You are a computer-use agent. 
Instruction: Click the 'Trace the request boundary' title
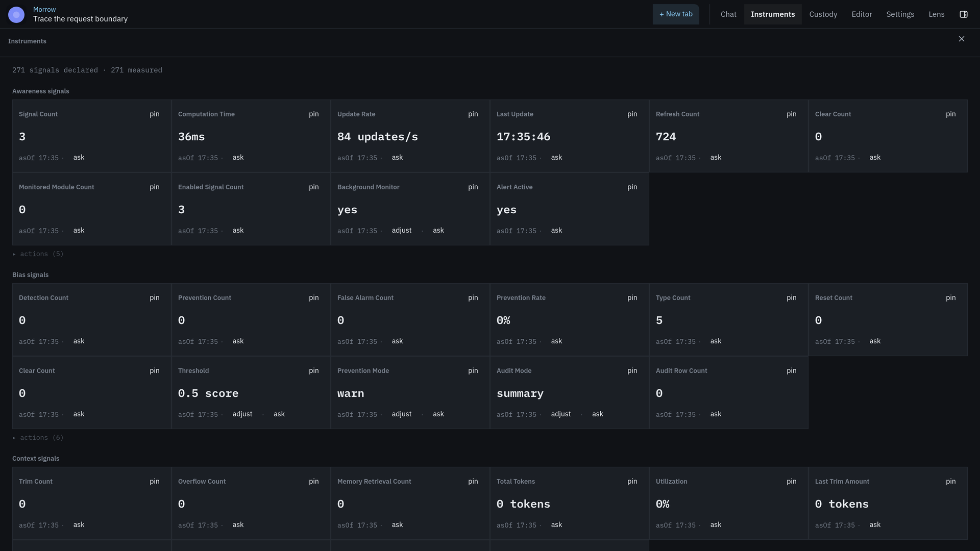coord(81,19)
